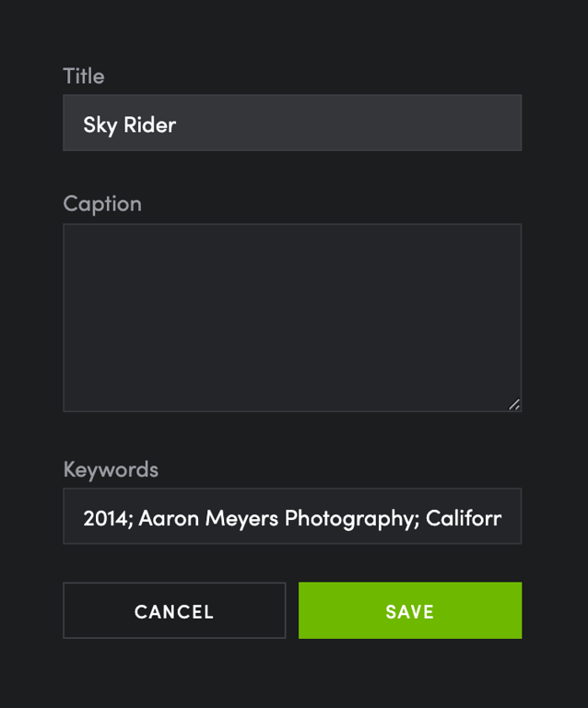
Task: Save the photo details
Action: [x=410, y=610]
